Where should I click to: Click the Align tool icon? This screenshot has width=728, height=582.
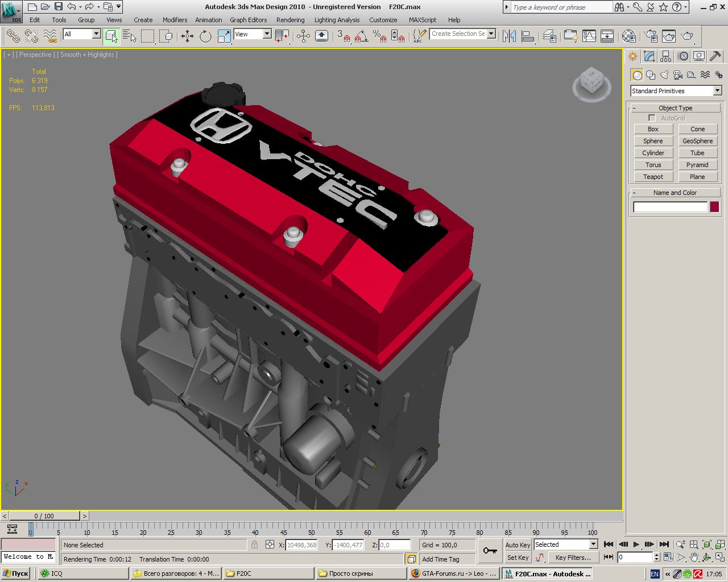528,36
